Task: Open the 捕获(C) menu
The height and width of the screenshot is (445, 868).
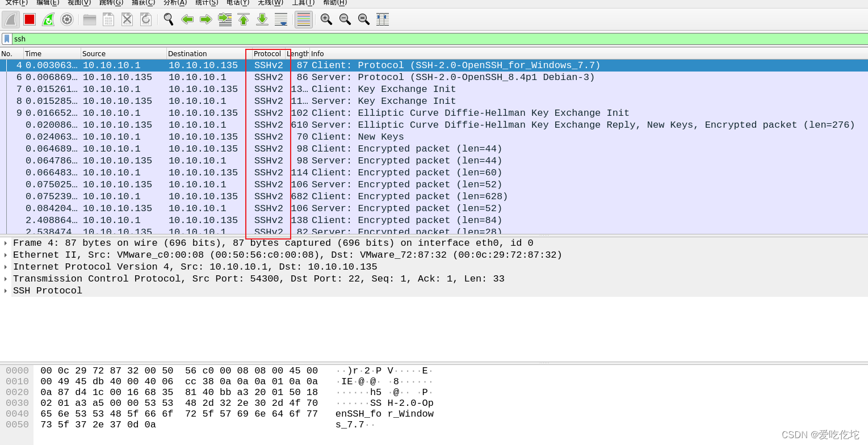Action: 144,3
